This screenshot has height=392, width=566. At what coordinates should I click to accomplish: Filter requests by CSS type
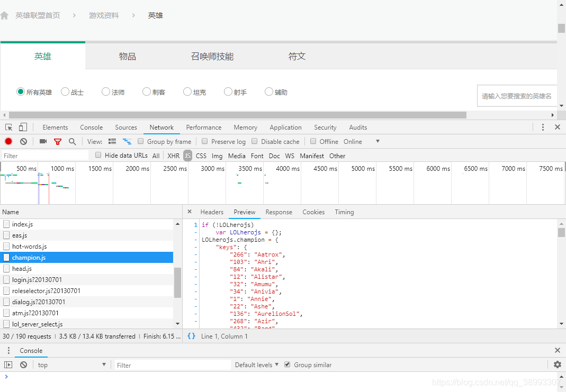point(201,156)
